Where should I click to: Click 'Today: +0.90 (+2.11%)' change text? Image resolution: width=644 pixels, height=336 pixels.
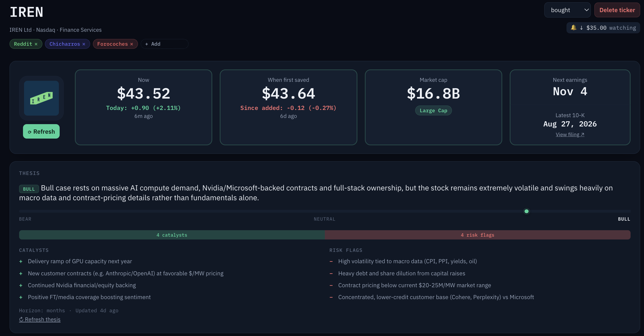pos(144,108)
